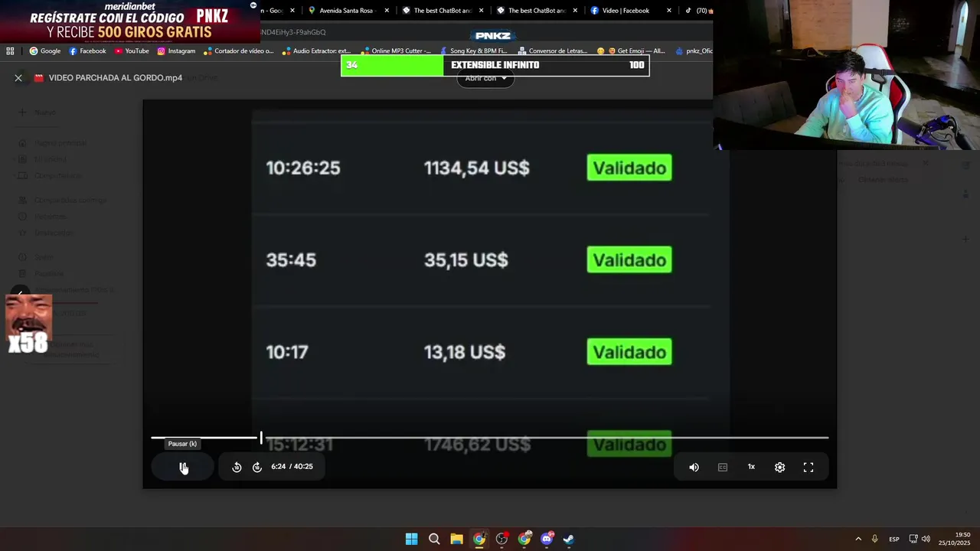Open the ESP keyboard language switcher

[894, 540]
